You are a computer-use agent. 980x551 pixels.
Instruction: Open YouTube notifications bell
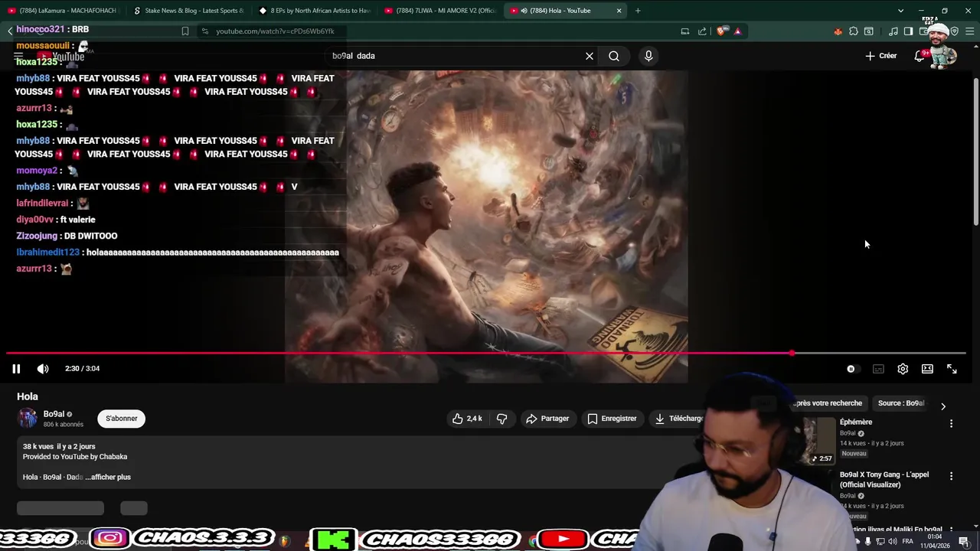[920, 56]
